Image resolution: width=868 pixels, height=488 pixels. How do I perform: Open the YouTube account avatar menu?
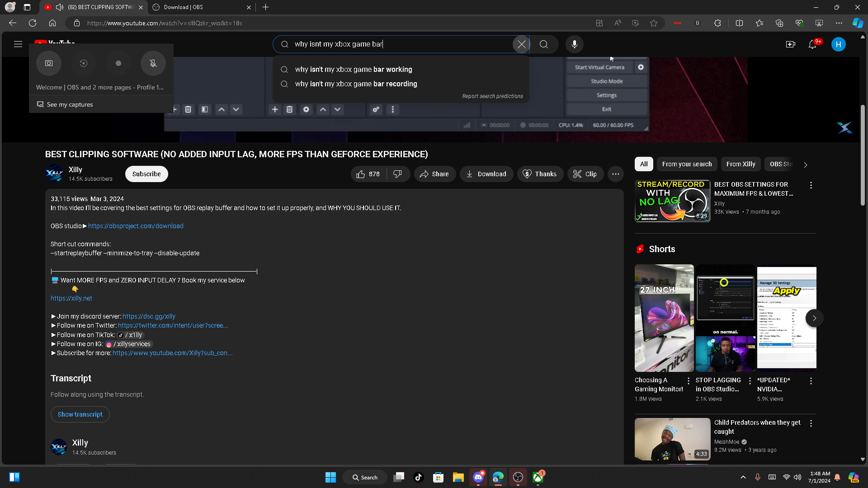839,44
